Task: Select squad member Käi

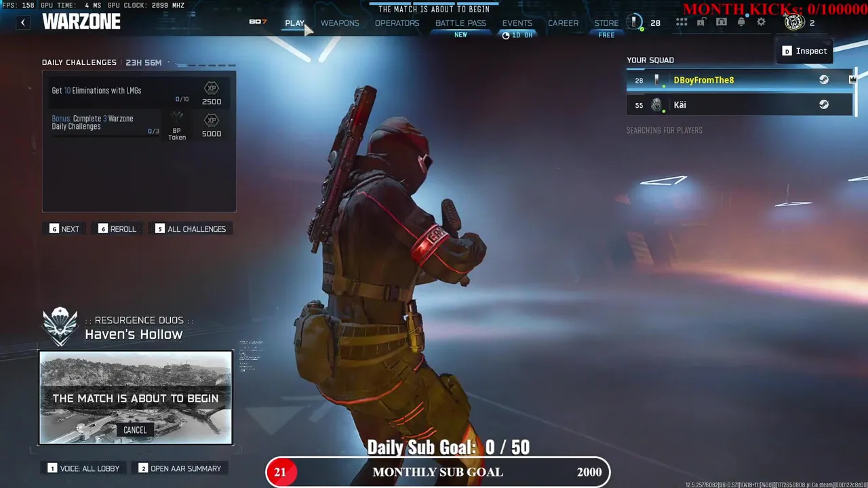Action: click(x=740, y=104)
